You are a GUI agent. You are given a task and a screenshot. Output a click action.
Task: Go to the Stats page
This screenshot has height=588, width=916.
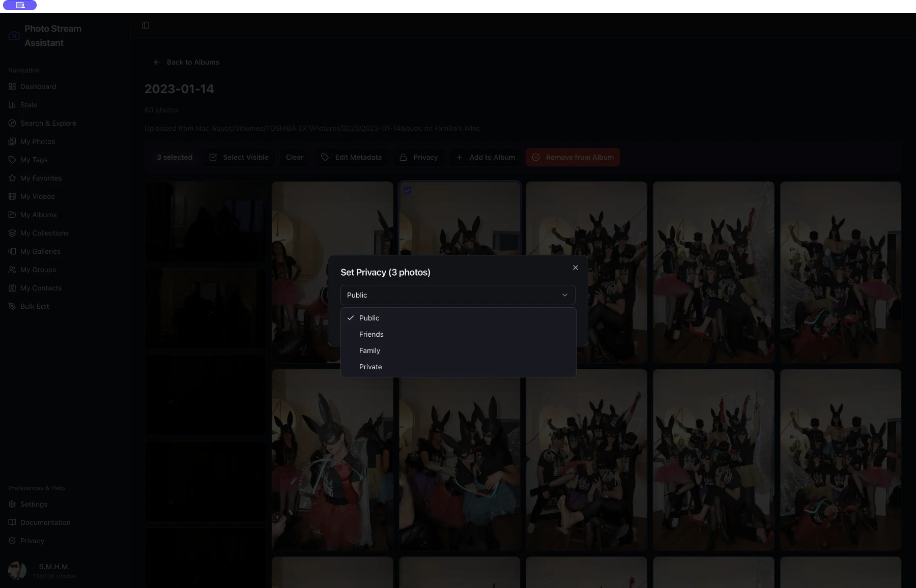click(29, 104)
